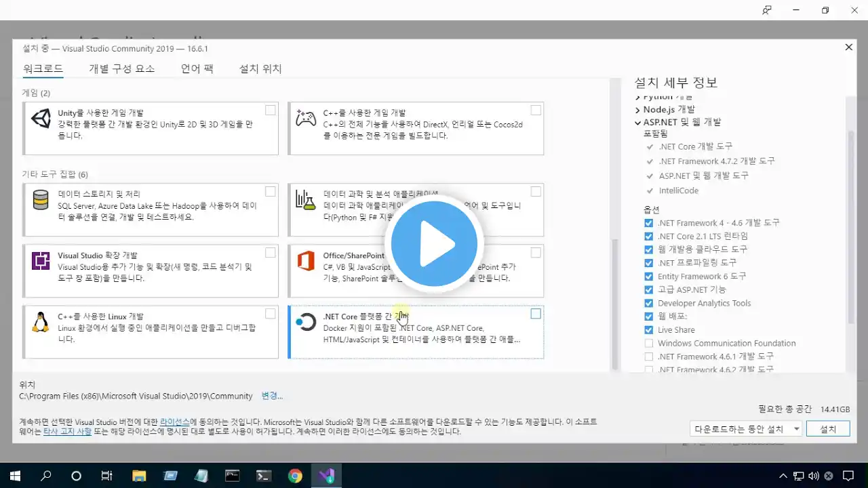Click the IntelliCode included item

click(x=678, y=190)
